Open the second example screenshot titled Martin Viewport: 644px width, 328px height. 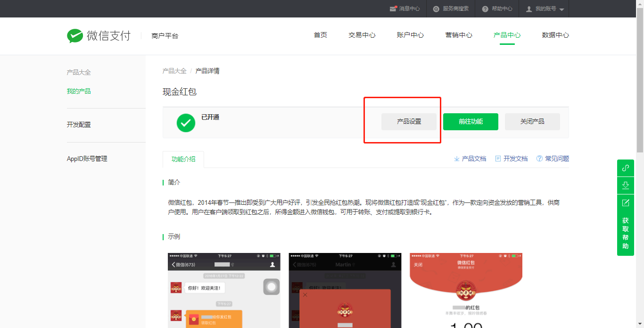pos(345,290)
